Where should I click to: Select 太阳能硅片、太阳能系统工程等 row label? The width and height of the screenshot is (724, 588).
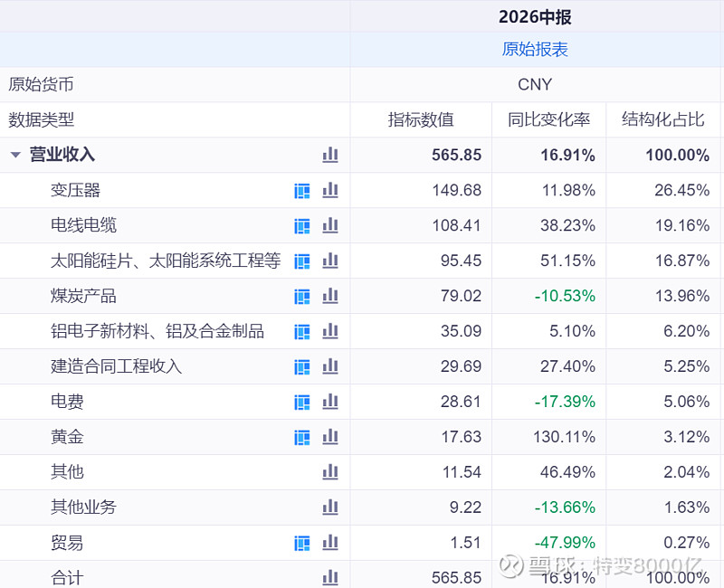[166, 261]
